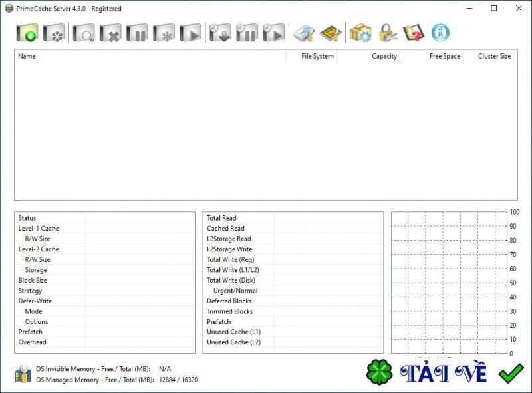The height and width of the screenshot is (393, 532).
Task: Click the hit-rate chart area
Action: [x=449, y=283]
